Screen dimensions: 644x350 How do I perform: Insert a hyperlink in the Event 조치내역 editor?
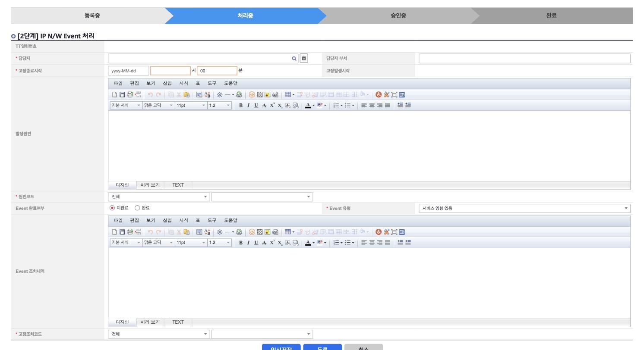tap(238, 232)
